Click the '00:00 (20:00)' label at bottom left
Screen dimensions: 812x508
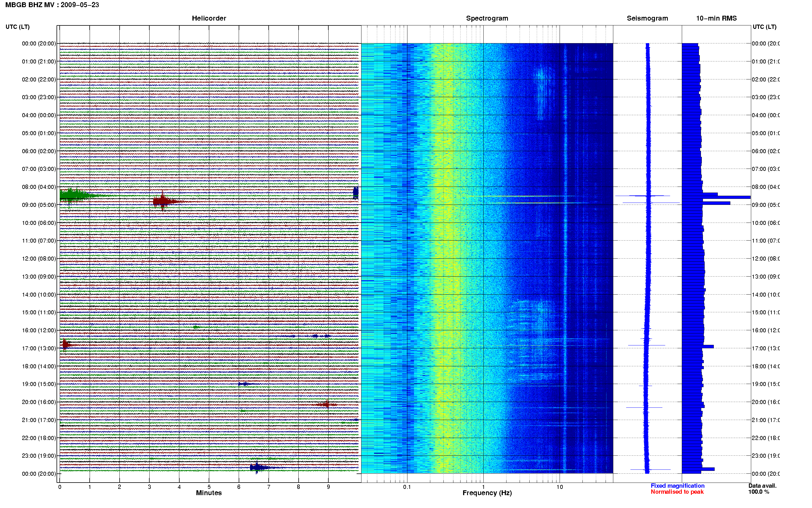click(x=39, y=474)
